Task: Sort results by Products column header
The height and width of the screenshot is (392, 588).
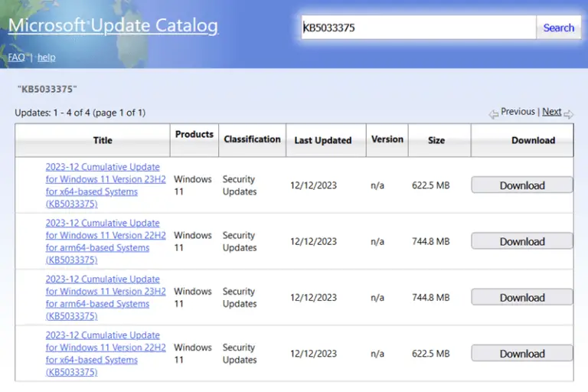Action: pos(194,135)
